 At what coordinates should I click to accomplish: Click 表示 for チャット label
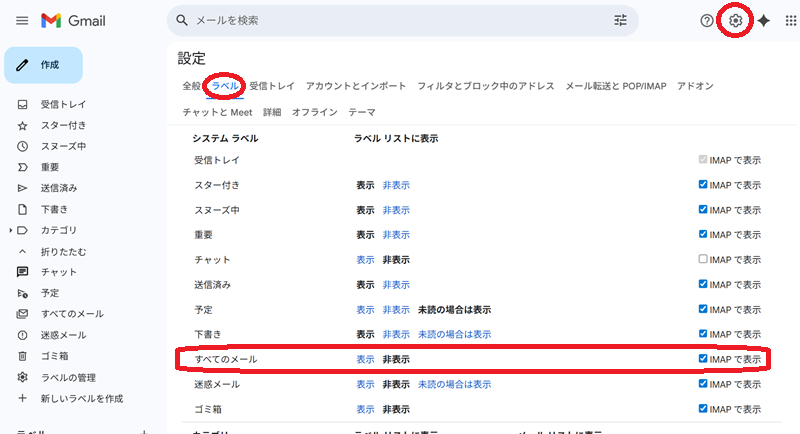point(365,260)
